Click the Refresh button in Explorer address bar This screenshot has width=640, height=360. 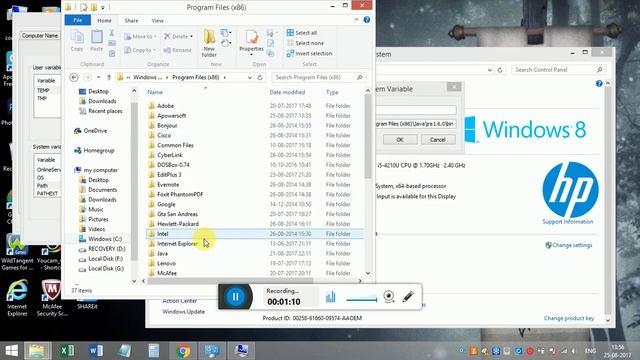(260, 77)
